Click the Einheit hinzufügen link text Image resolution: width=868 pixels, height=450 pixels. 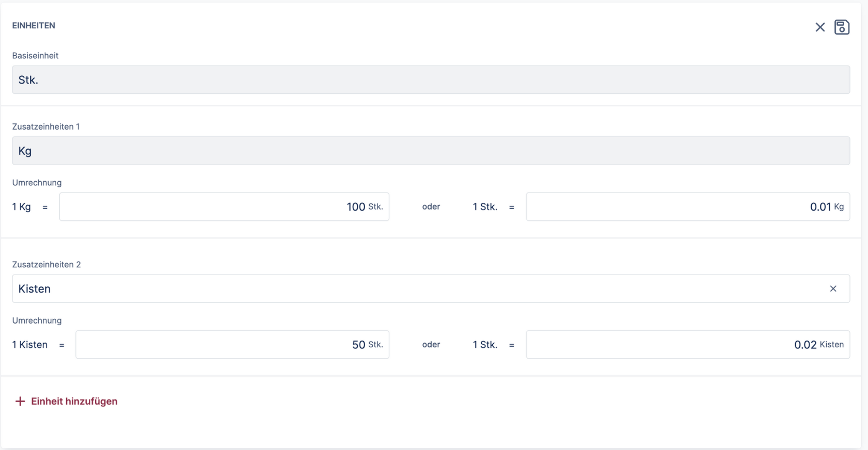coord(74,401)
